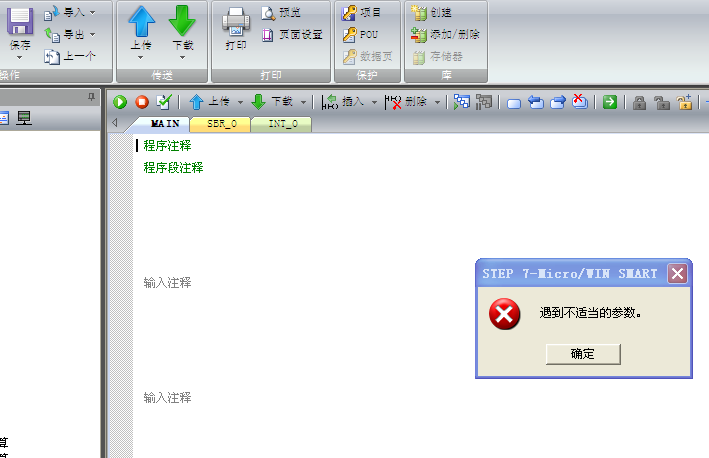Click the ribbon Upload (上传) blue arrow
The width and height of the screenshot is (709, 458).
(141, 22)
